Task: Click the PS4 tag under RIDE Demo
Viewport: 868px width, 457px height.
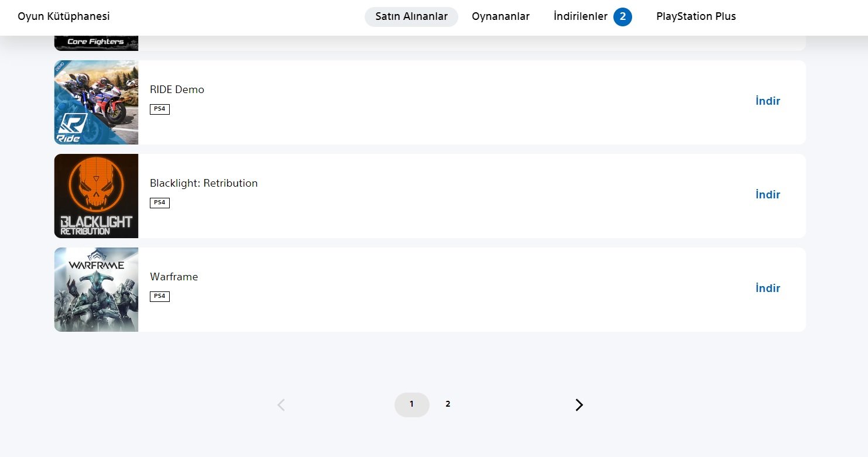Action: 160,109
